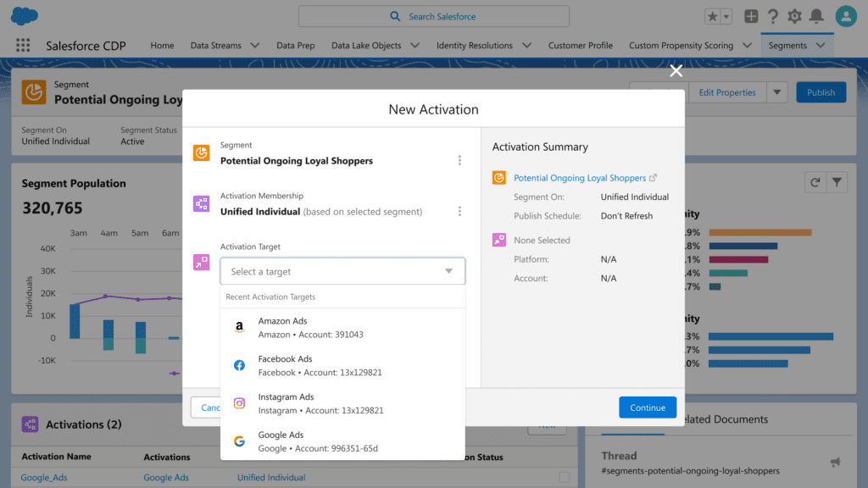868x488 pixels.
Task: Click the Refresh icon on the chart card
Action: click(815, 182)
